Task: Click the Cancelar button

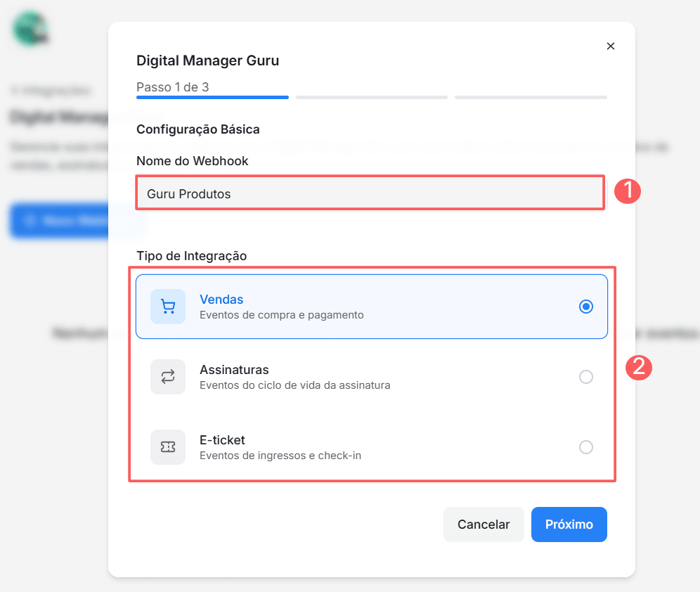Action: pos(484,524)
